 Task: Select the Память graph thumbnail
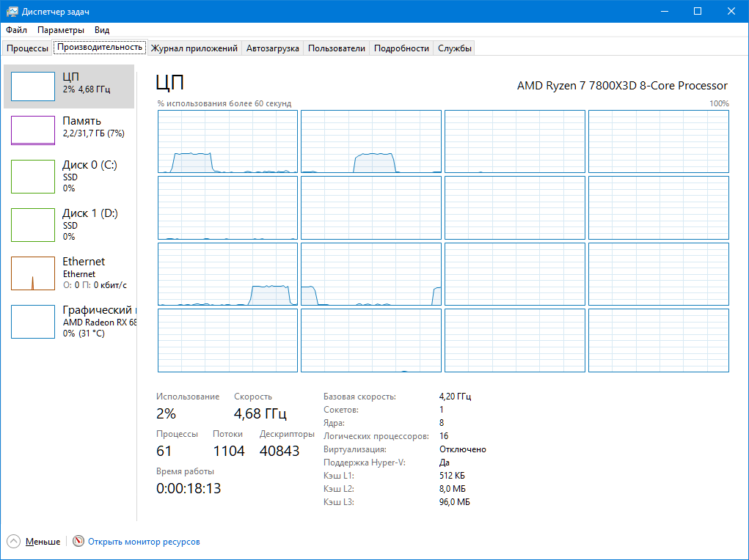33,130
